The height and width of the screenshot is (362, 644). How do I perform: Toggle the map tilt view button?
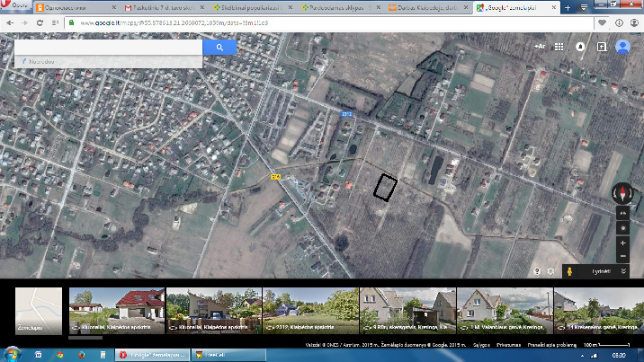622,214
